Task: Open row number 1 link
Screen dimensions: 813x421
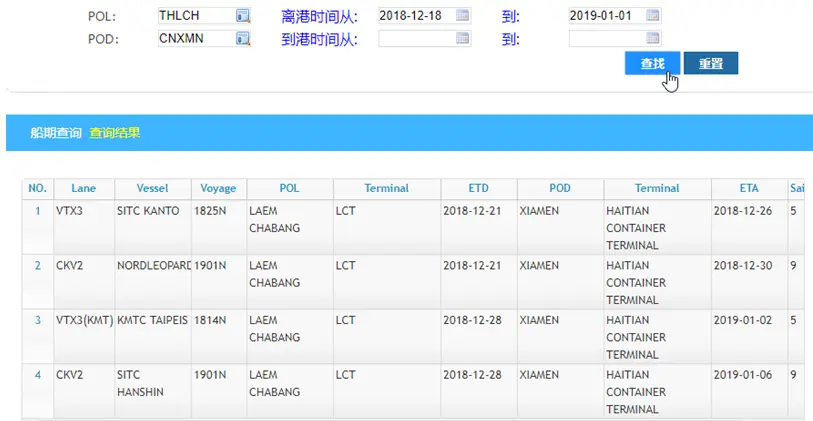Action: (37, 211)
